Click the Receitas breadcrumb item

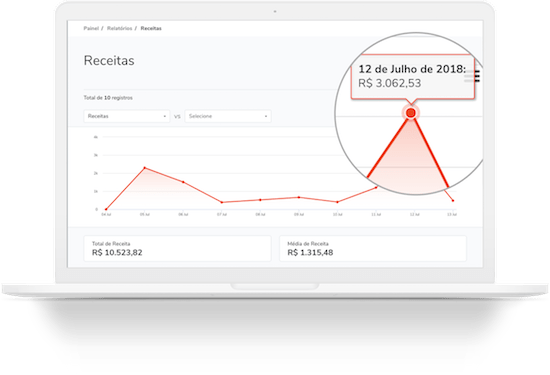[151, 28]
